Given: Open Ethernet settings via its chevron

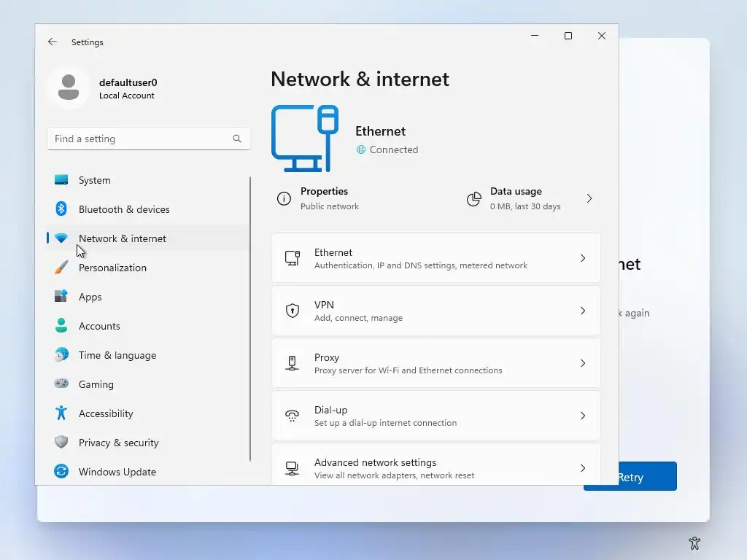Looking at the screenshot, I should pos(583,258).
